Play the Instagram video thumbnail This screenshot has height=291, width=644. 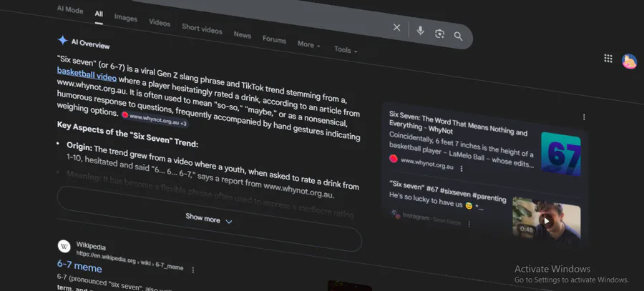click(x=546, y=220)
